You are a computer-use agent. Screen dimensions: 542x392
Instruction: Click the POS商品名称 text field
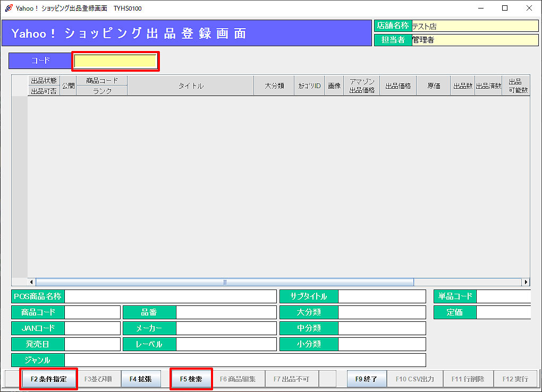pos(170,296)
